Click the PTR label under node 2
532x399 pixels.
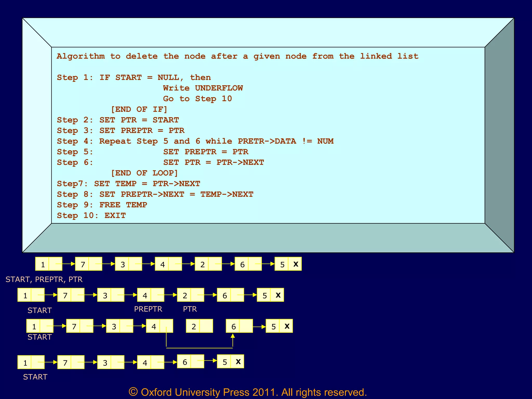point(190,309)
